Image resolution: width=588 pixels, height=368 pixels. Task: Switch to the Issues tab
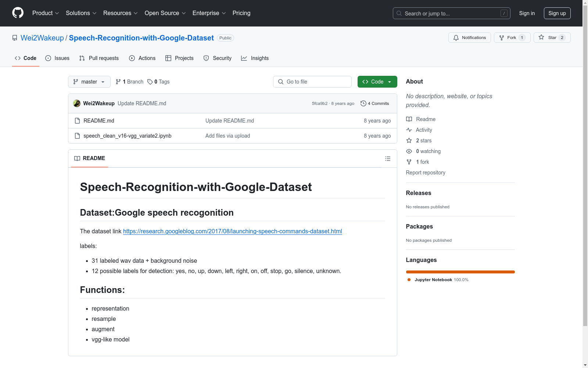pos(57,58)
